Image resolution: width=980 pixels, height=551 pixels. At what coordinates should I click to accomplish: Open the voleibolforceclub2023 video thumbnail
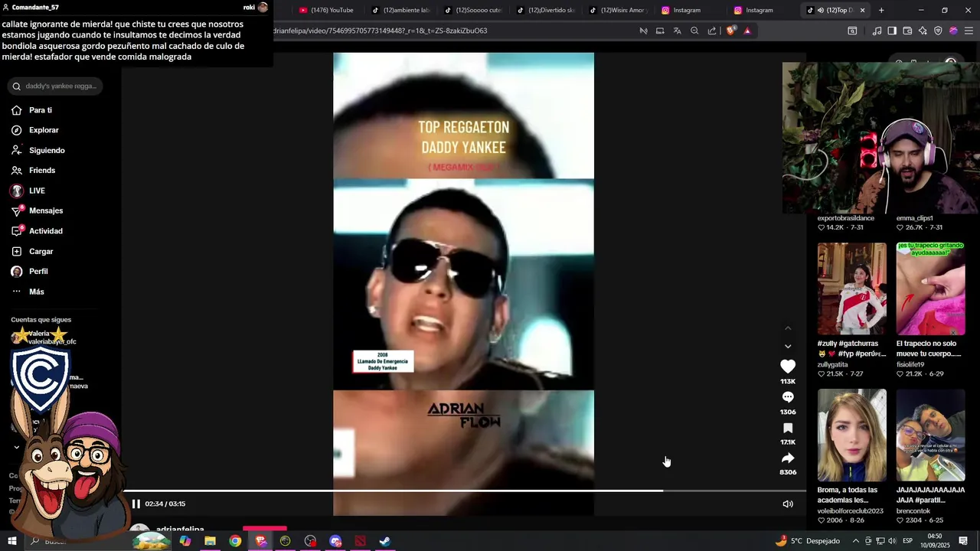point(851,435)
